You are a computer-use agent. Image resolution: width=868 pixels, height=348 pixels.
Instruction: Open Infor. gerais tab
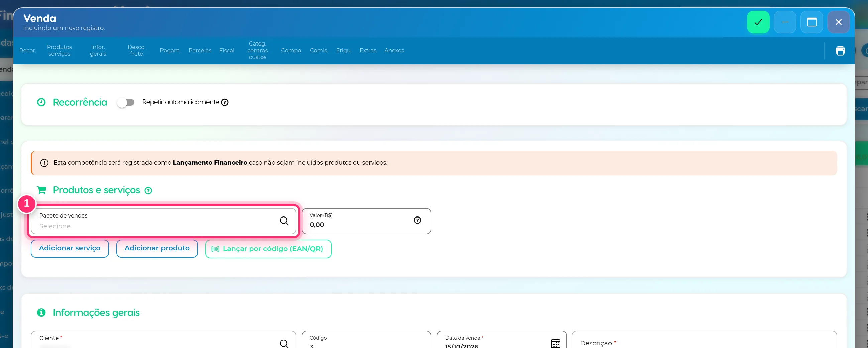point(98,51)
